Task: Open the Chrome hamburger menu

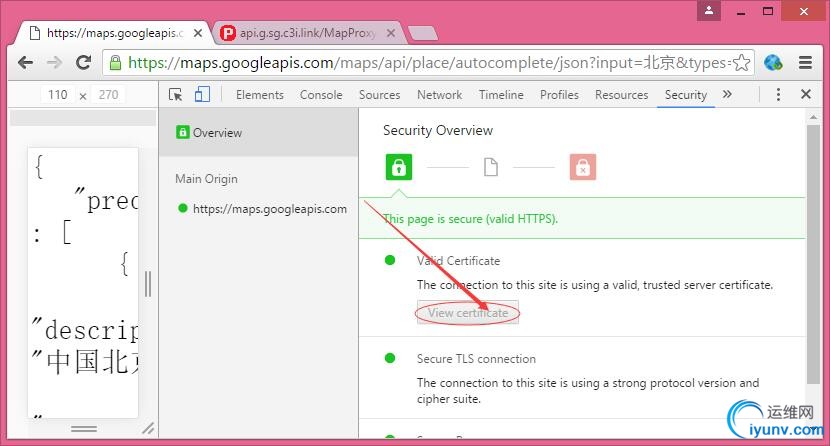Action: [805, 63]
